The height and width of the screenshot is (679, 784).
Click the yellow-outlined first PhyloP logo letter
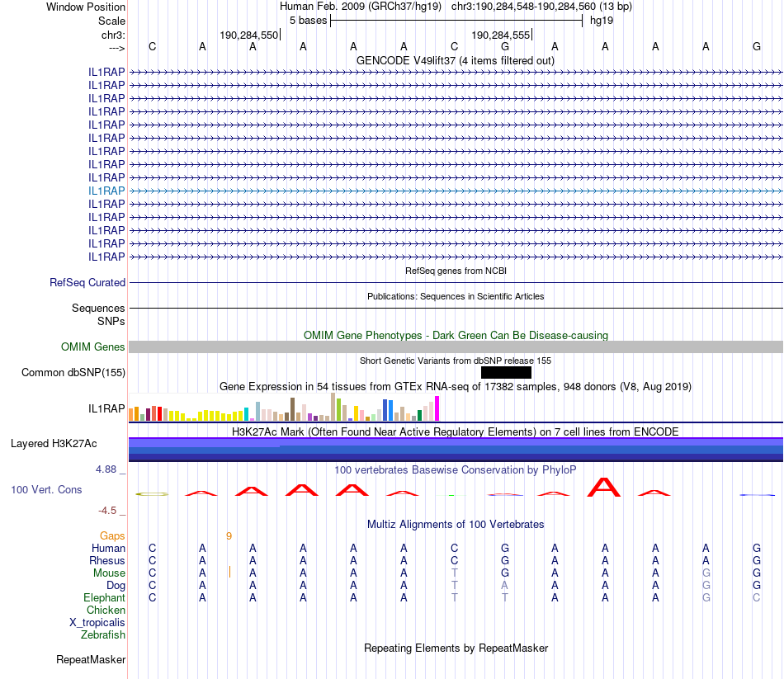[152, 494]
